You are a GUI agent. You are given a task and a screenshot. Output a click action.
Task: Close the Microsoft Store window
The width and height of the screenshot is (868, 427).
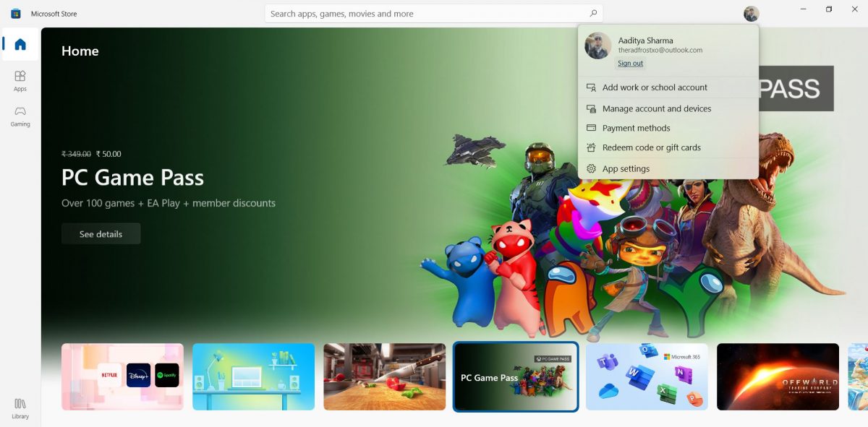pyautogui.click(x=854, y=9)
